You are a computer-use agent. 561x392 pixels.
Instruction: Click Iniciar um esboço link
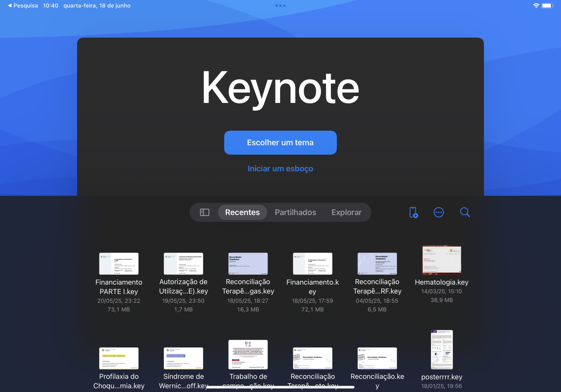[x=280, y=169]
